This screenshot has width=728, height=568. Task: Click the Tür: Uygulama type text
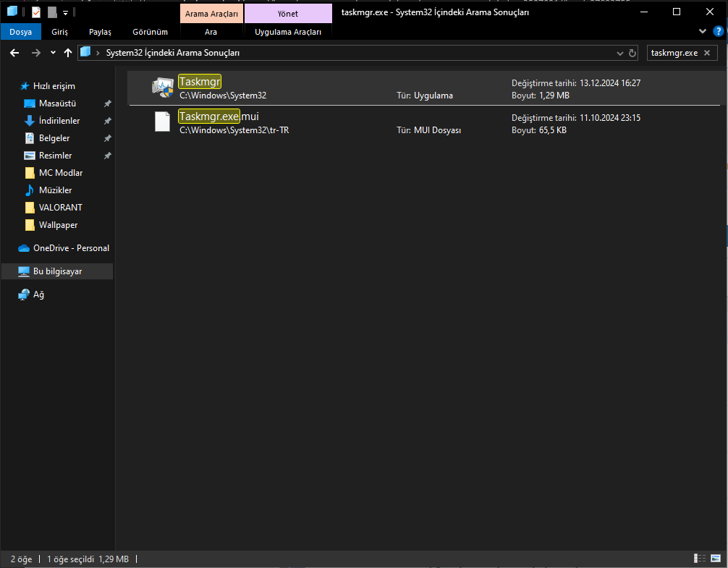tap(424, 96)
